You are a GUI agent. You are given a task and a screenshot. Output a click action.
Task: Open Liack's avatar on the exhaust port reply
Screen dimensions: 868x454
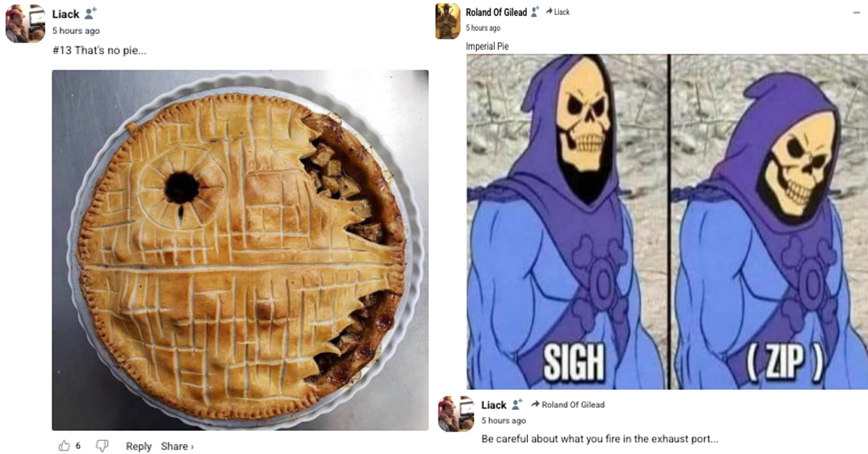point(456,414)
